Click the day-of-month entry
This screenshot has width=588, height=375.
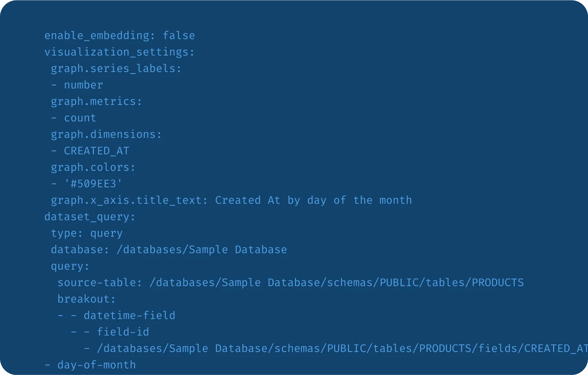click(96, 365)
